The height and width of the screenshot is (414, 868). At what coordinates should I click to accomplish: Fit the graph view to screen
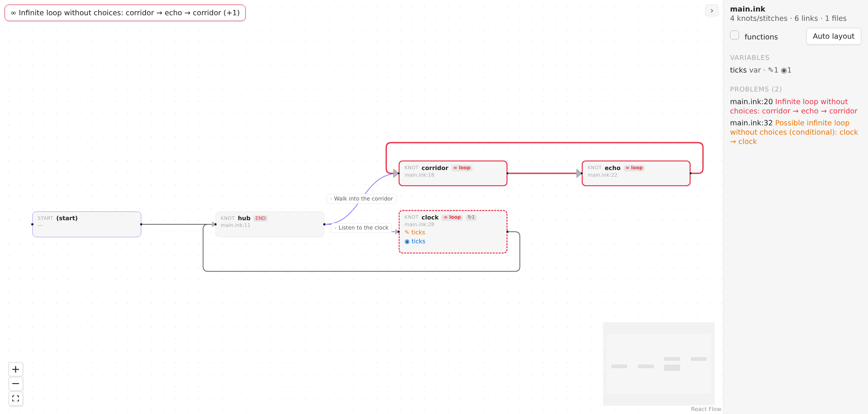point(16,398)
